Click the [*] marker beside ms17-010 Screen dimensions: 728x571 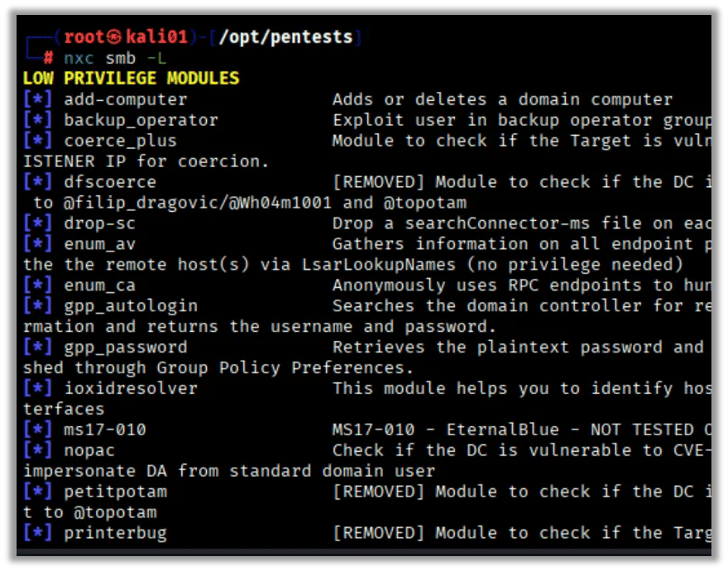37,429
